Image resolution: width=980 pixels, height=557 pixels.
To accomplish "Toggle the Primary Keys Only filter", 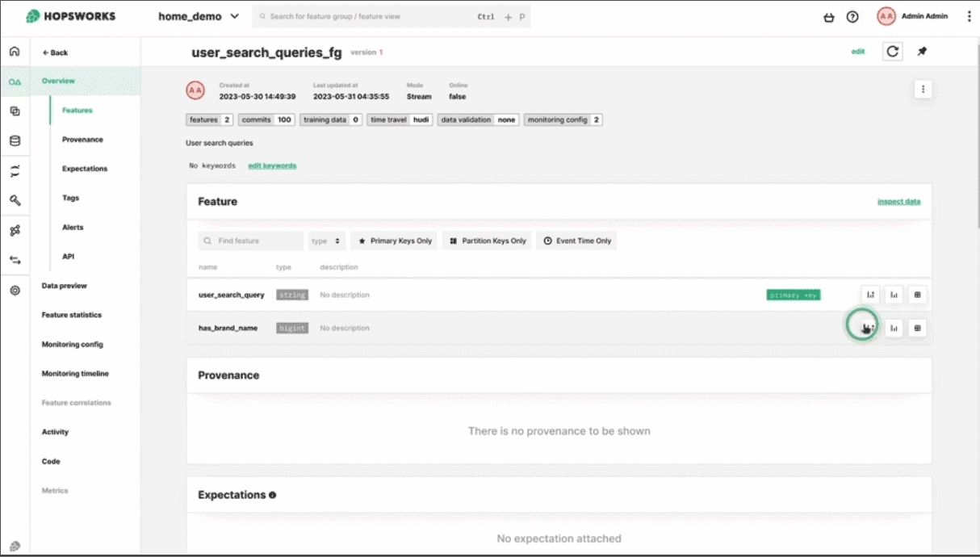I will (x=393, y=240).
